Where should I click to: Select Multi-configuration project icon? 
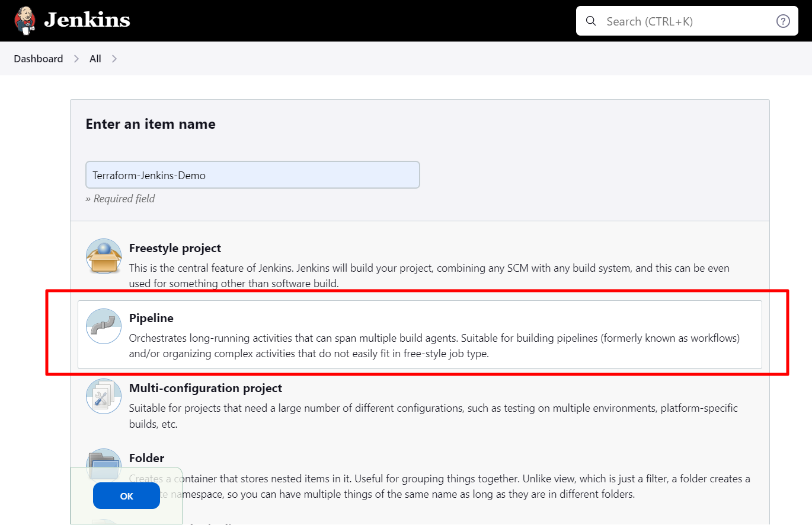click(x=104, y=396)
